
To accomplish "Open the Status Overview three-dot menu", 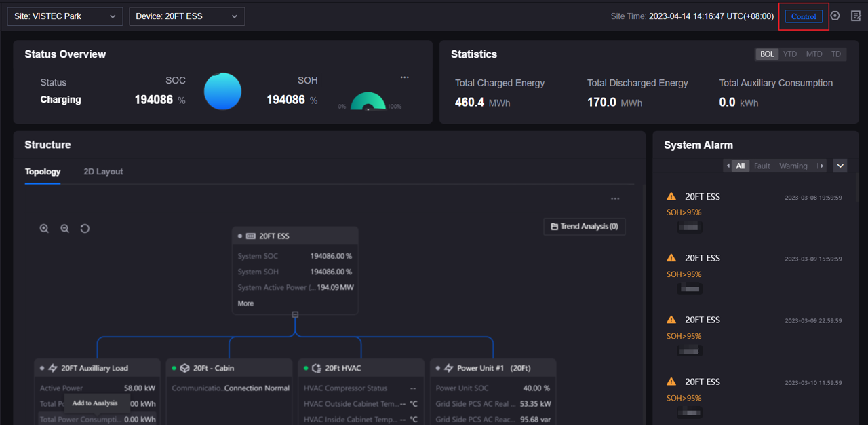I will 405,77.
